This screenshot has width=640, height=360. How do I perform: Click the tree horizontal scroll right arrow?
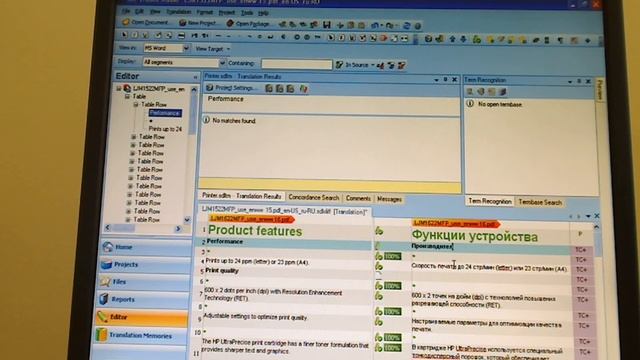pos(178,229)
